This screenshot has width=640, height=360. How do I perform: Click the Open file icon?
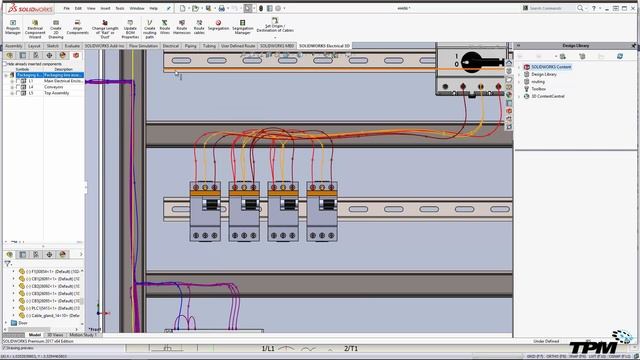[196, 8]
